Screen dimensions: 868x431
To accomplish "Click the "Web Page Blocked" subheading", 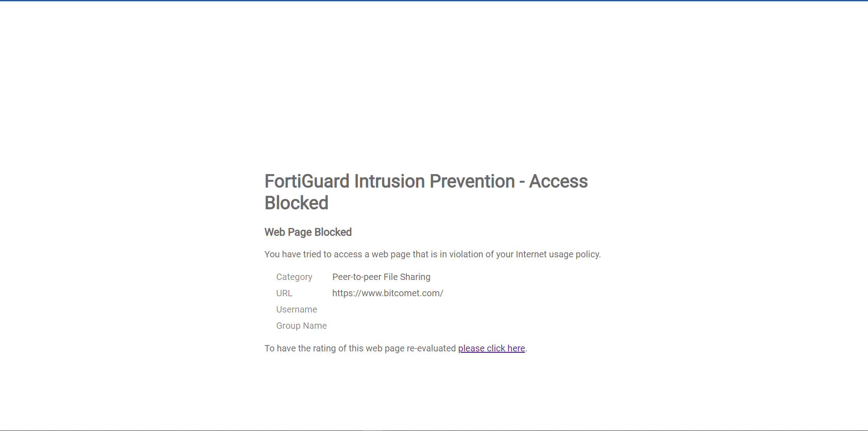I will tap(308, 232).
